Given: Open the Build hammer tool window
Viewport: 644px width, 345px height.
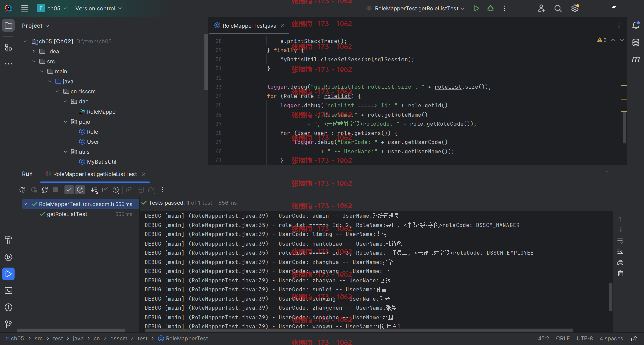Looking at the screenshot, I should click(x=8, y=240).
